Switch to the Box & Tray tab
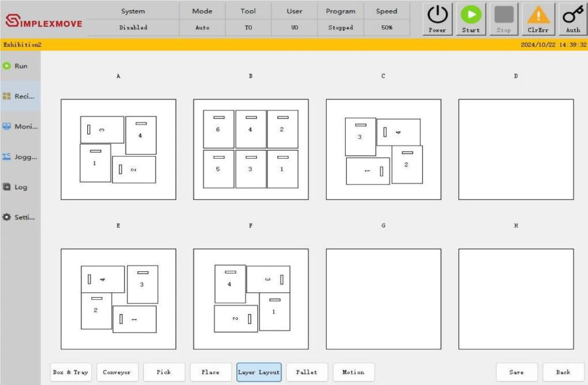The height and width of the screenshot is (385, 588). pos(71,372)
